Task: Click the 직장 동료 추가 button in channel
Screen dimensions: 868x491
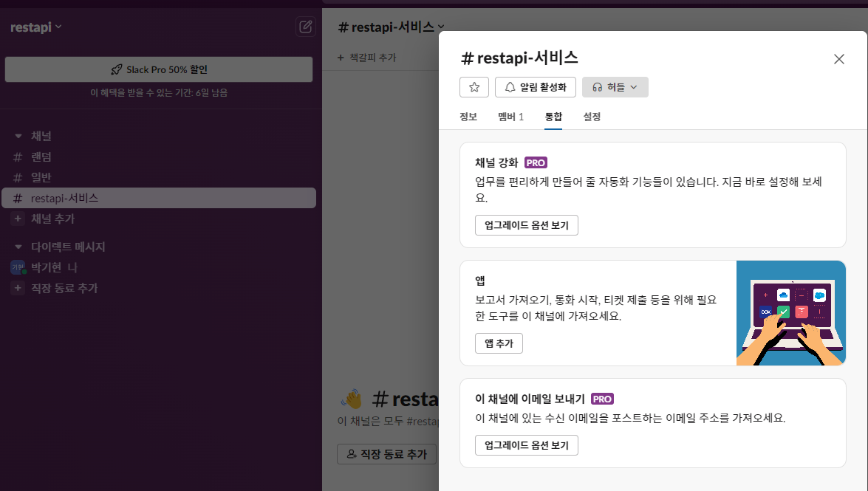Action: point(386,454)
